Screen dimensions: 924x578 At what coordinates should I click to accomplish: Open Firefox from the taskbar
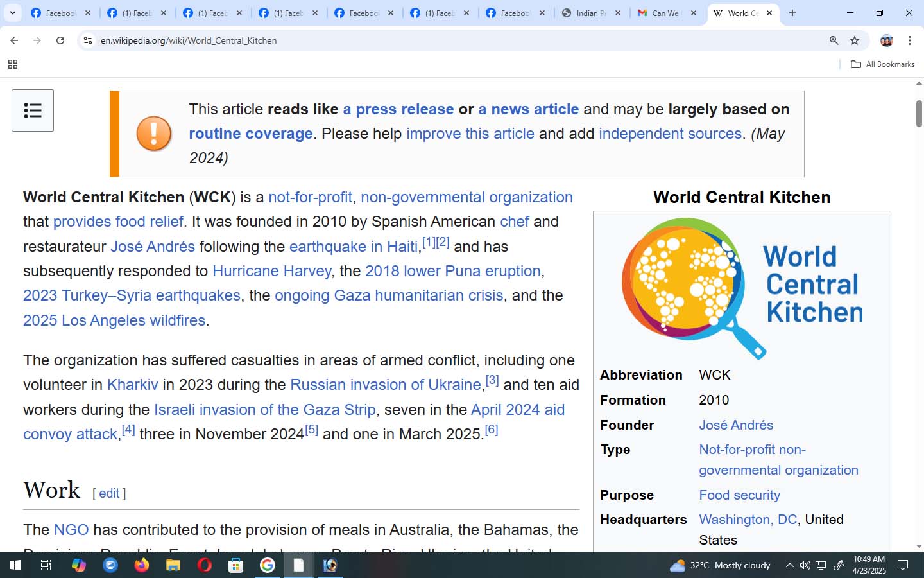[x=142, y=565]
